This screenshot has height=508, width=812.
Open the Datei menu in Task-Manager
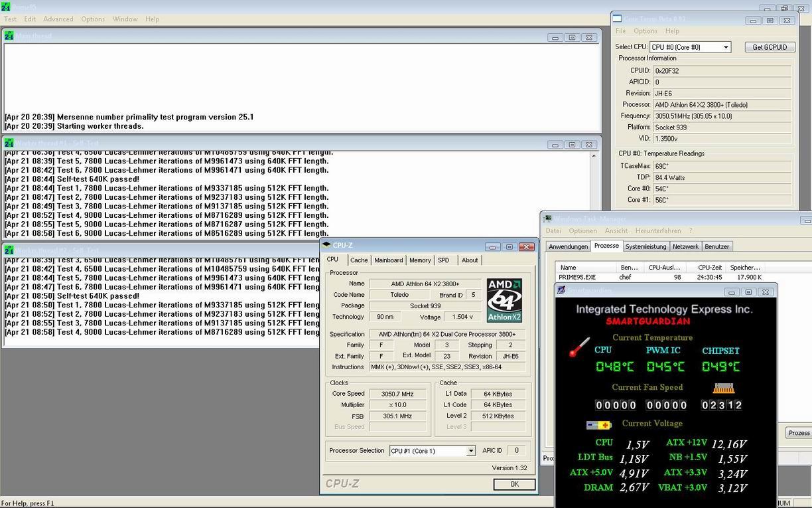pos(553,231)
